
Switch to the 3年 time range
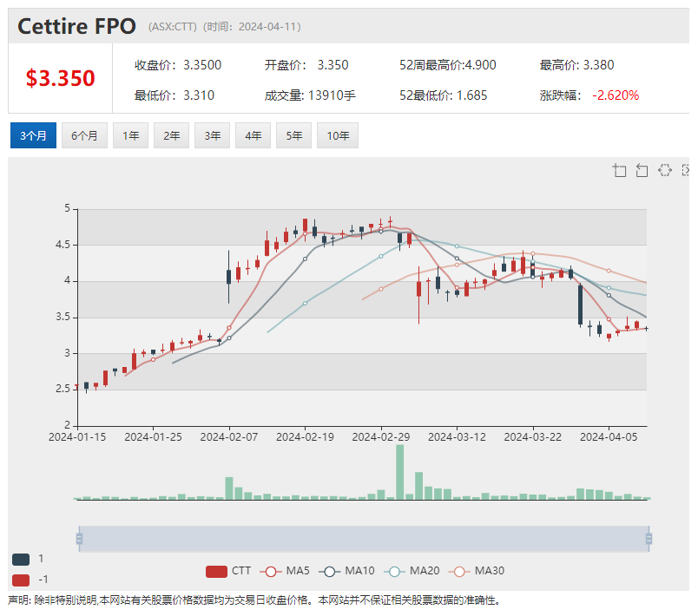[x=213, y=135]
